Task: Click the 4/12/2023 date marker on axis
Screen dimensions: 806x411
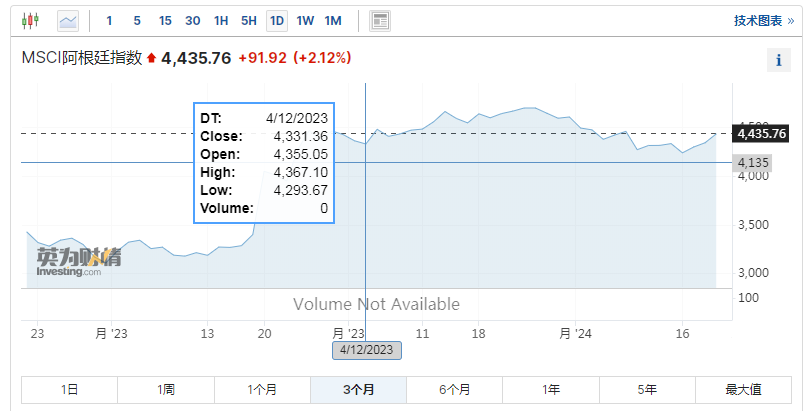Action: [x=367, y=350]
